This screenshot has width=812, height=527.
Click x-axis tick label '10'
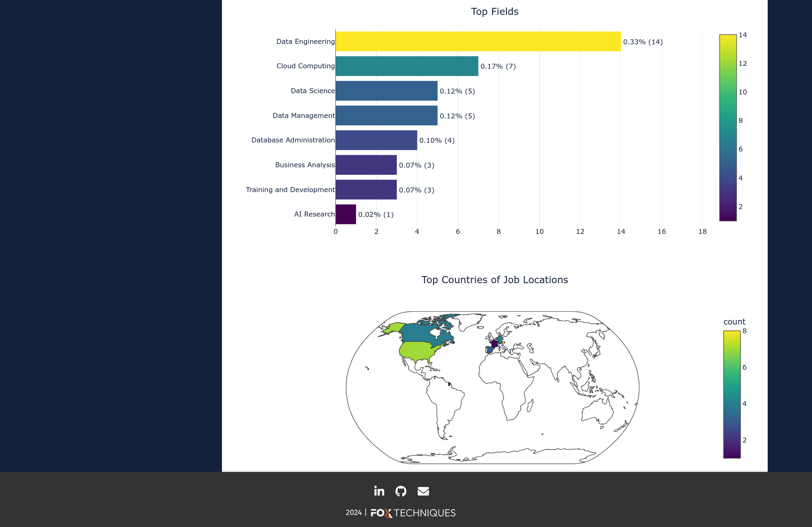[x=539, y=231]
